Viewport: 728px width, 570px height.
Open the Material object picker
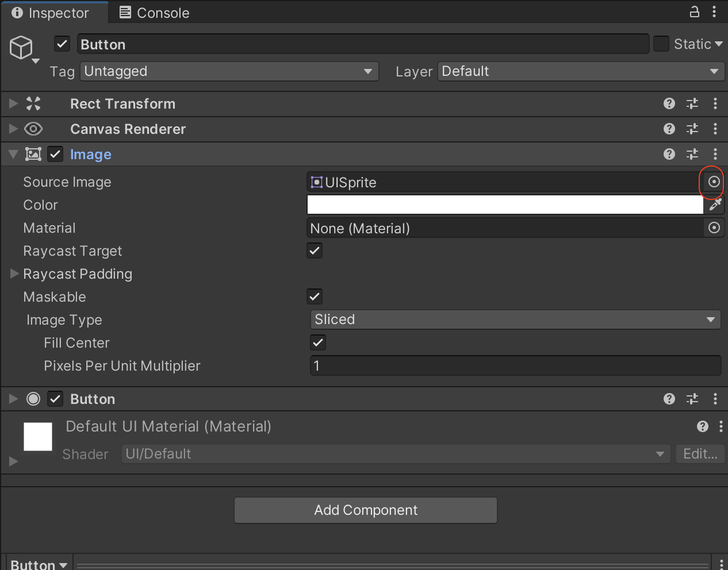click(714, 228)
